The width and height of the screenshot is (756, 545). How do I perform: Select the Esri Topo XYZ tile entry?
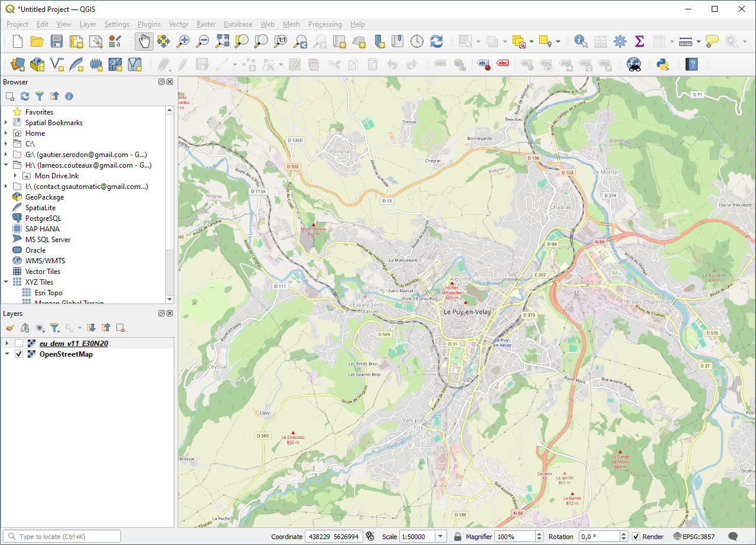tap(48, 293)
